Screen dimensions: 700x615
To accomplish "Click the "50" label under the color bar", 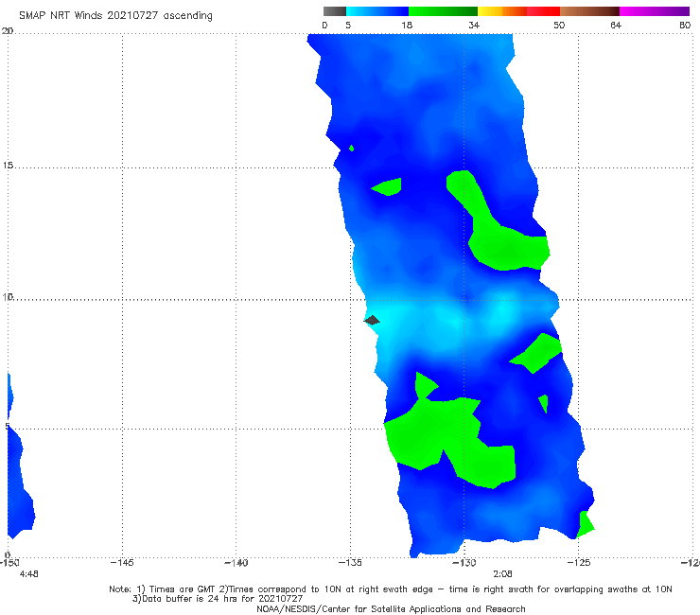I will [559, 26].
